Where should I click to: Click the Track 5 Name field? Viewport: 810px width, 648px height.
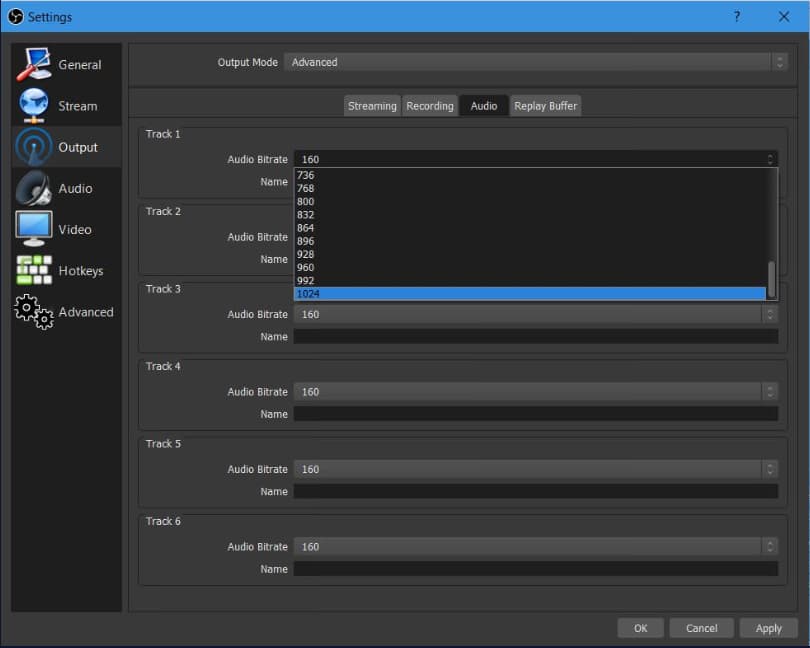point(536,491)
